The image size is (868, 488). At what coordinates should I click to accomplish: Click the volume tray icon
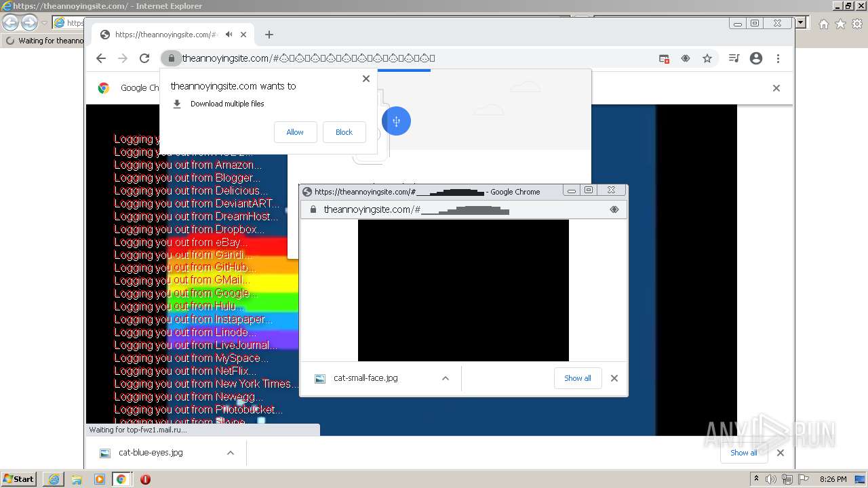771,479
